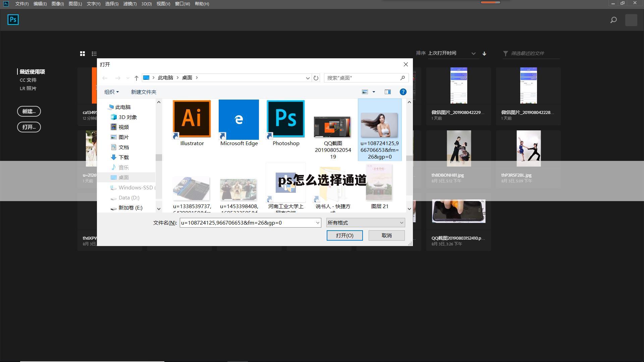The image size is (644, 362).
Task: Select the 图层 21 file thumbnail
Action: coord(379,183)
